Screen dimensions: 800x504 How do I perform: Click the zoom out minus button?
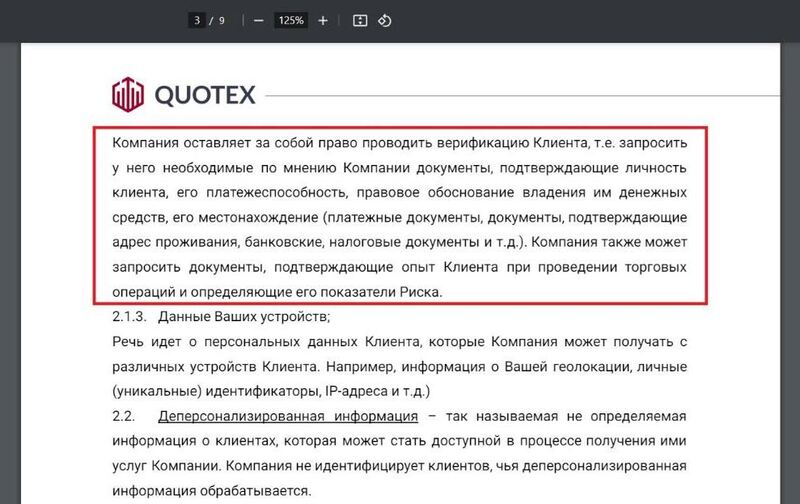click(259, 21)
